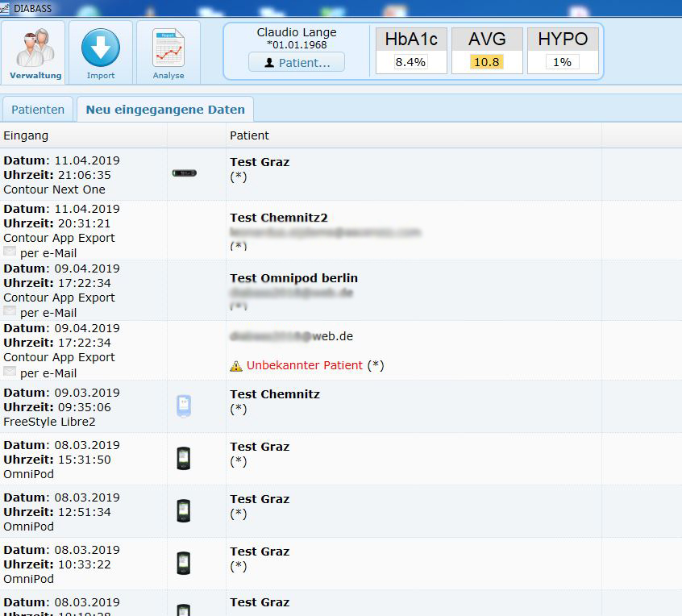Click the Import download arrow icon
Image resolution: width=682 pixels, height=616 pixels.
tap(101, 48)
